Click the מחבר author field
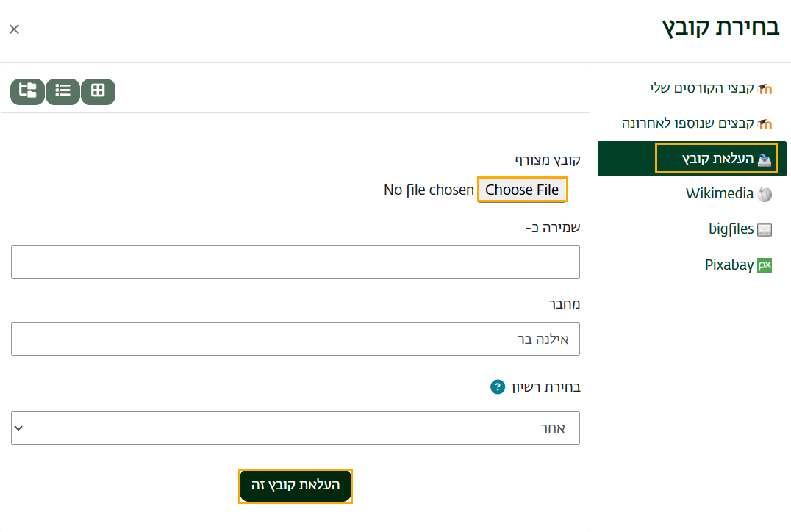 [x=296, y=339]
